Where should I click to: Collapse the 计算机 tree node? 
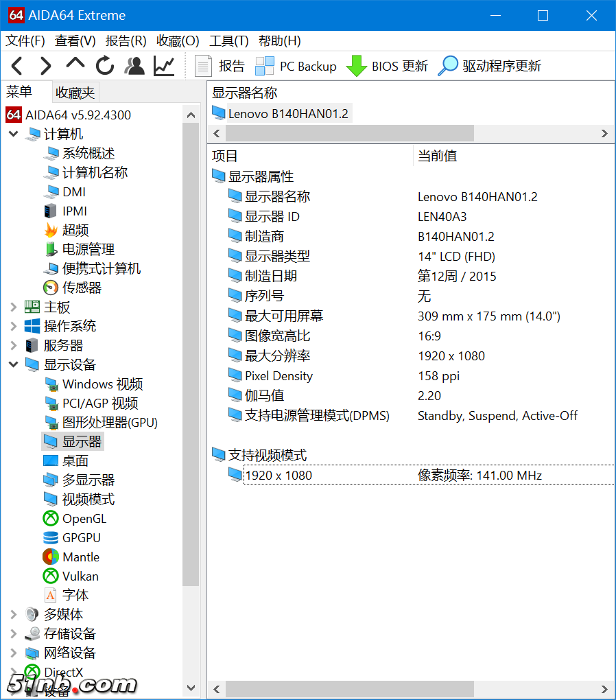(13, 134)
